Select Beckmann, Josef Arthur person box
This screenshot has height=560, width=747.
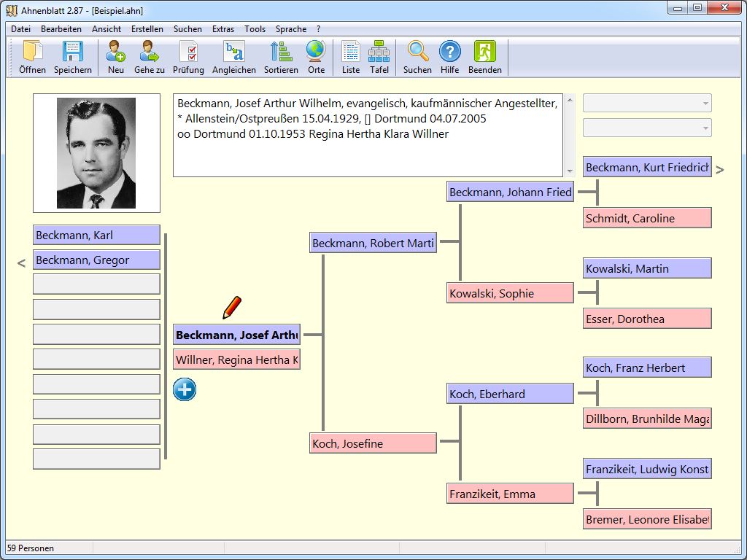(236, 335)
